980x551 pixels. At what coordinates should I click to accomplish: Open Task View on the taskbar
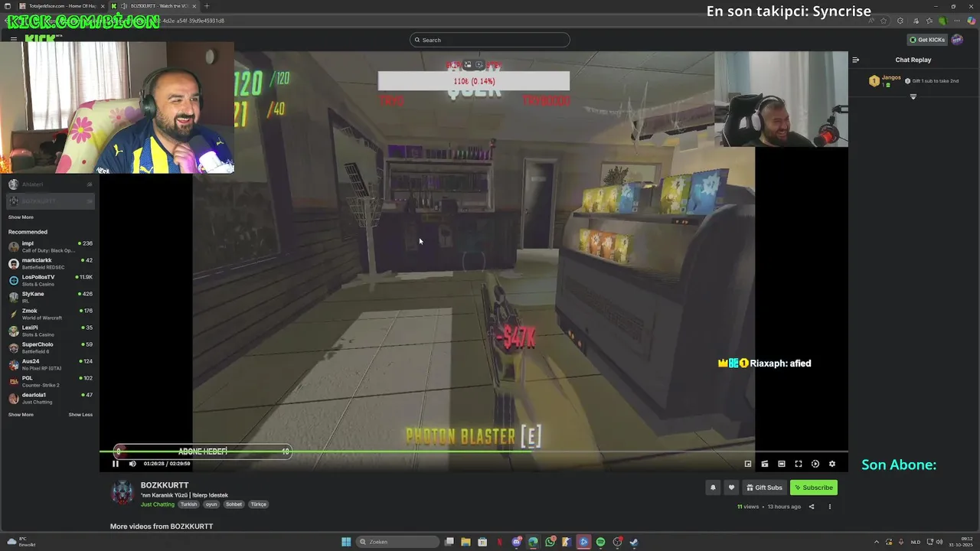click(449, 542)
